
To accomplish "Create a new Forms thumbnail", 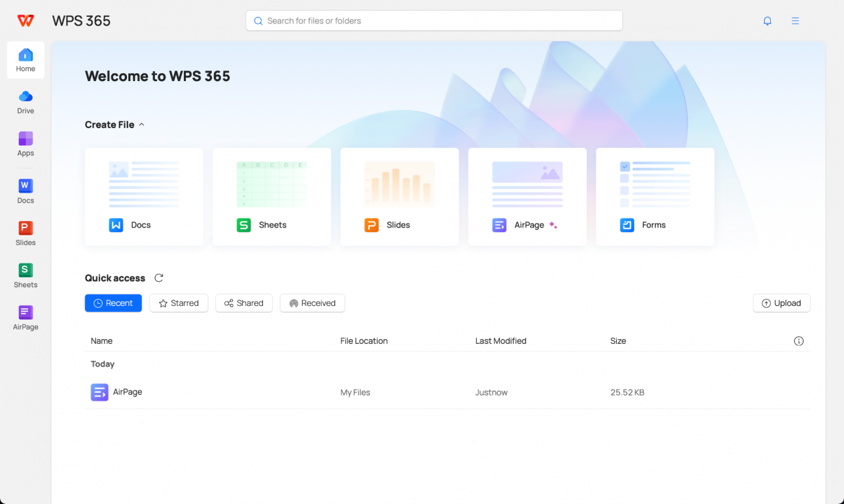I will point(655,185).
